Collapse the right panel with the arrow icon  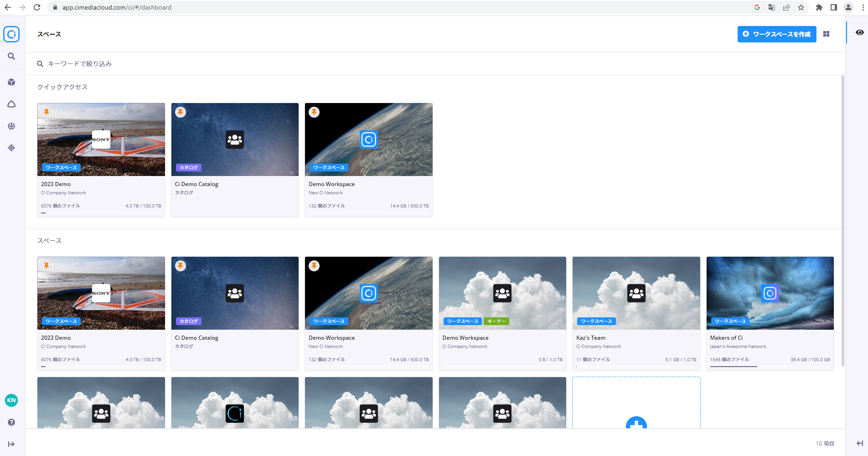click(x=860, y=443)
